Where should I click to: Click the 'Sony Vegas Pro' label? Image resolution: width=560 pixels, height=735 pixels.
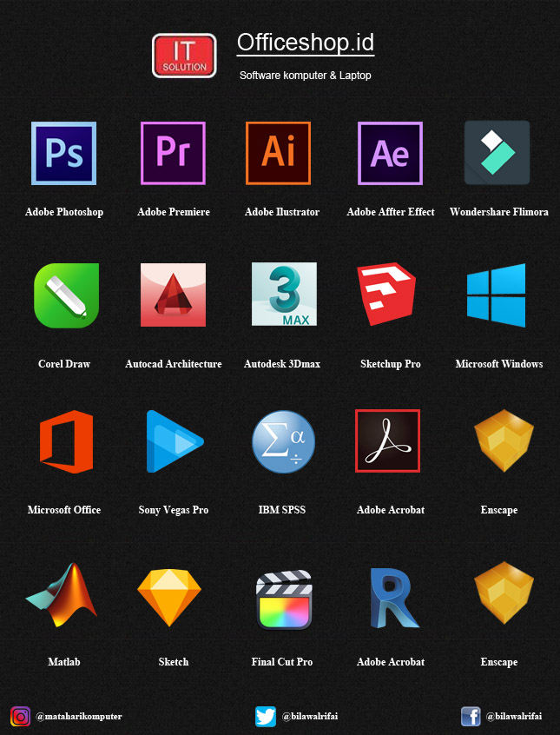(174, 510)
